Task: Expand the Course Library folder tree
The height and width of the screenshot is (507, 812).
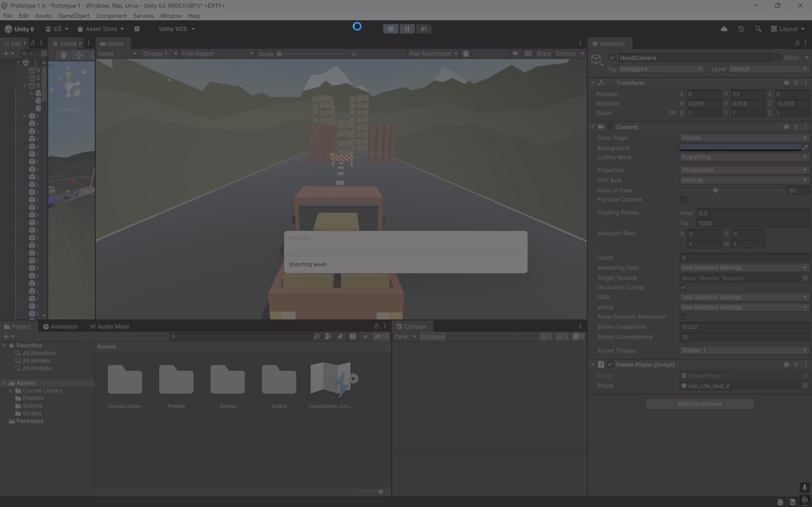Action: click(x=11, y=391)
